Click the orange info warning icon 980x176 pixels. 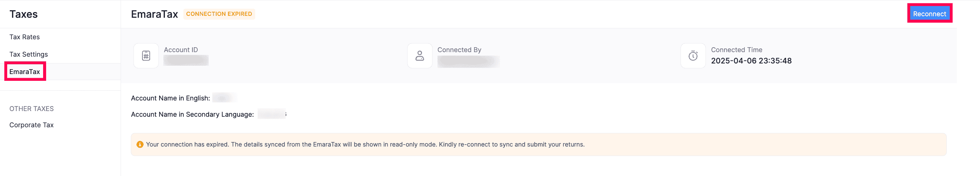click(140, 144)
